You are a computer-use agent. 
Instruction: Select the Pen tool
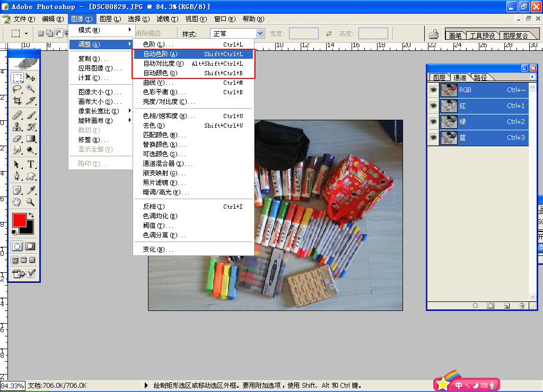click(17, 176)
